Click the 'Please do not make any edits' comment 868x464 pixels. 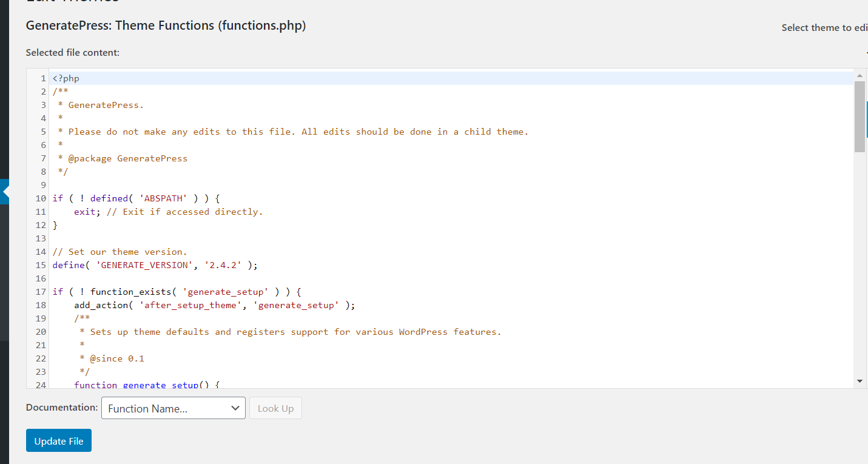coord(293,132)
